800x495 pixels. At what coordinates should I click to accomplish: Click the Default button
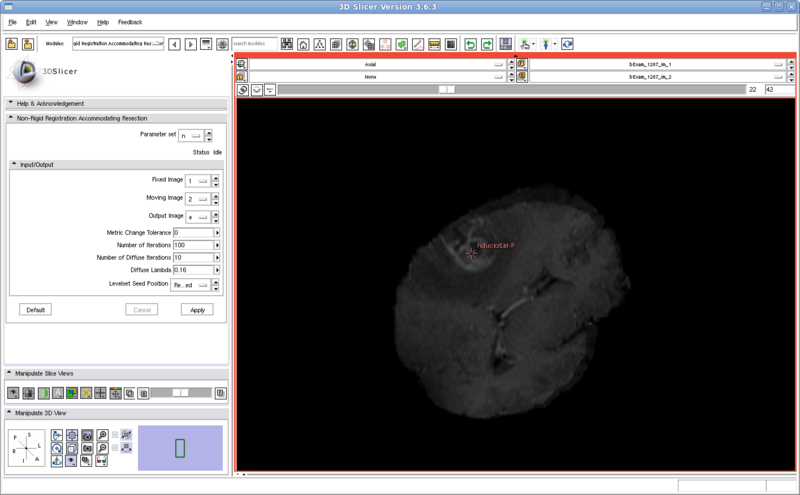35,310
